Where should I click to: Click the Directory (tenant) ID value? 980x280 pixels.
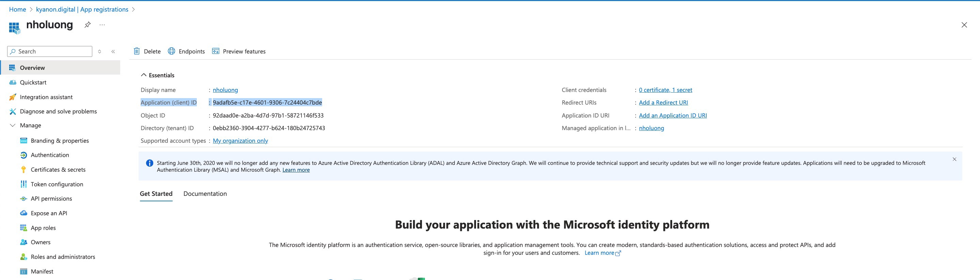(269, 128)
